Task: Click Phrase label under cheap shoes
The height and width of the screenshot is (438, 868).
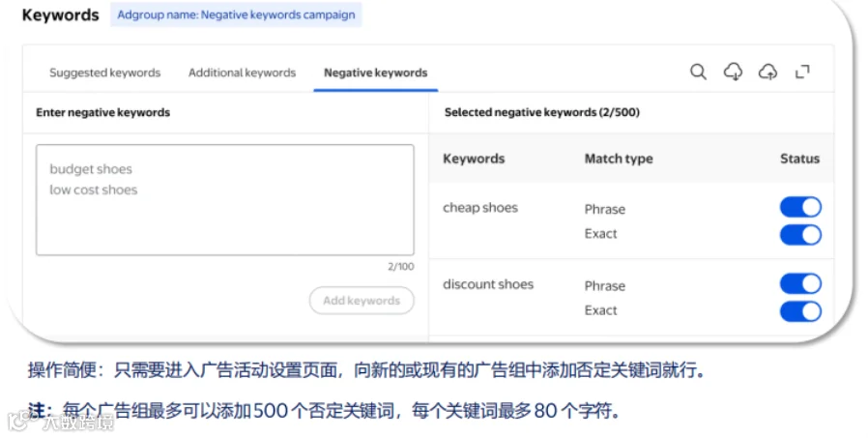Action: click(604, 209)
